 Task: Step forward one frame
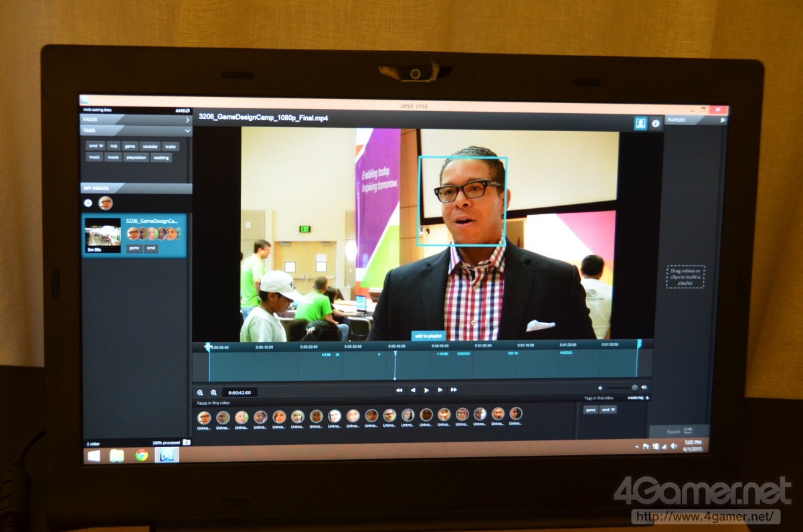(440, 389)
